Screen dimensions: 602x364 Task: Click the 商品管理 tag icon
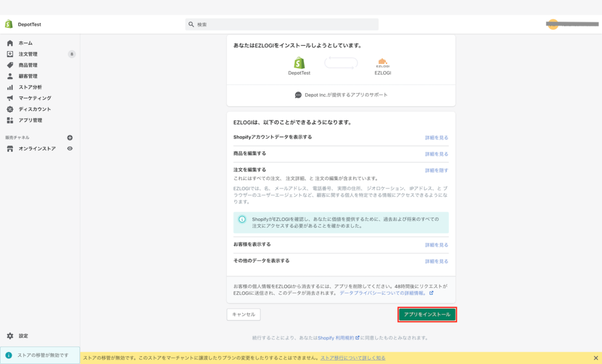pos(10,65)
